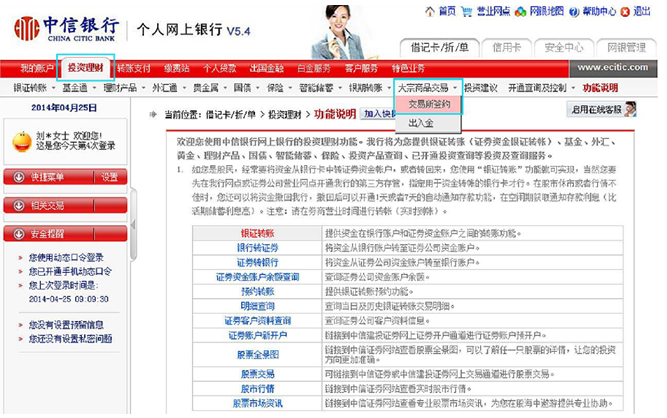667x418 pixels.
Task: Open the 证券客户资料查询 link
Action: pos(257,321)
